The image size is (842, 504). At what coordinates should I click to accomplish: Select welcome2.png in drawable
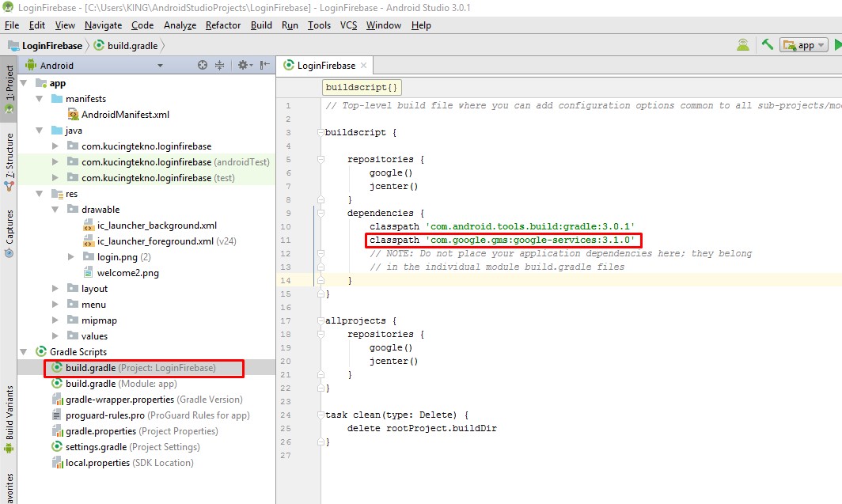pyautogui.click(x=121, y=273)
